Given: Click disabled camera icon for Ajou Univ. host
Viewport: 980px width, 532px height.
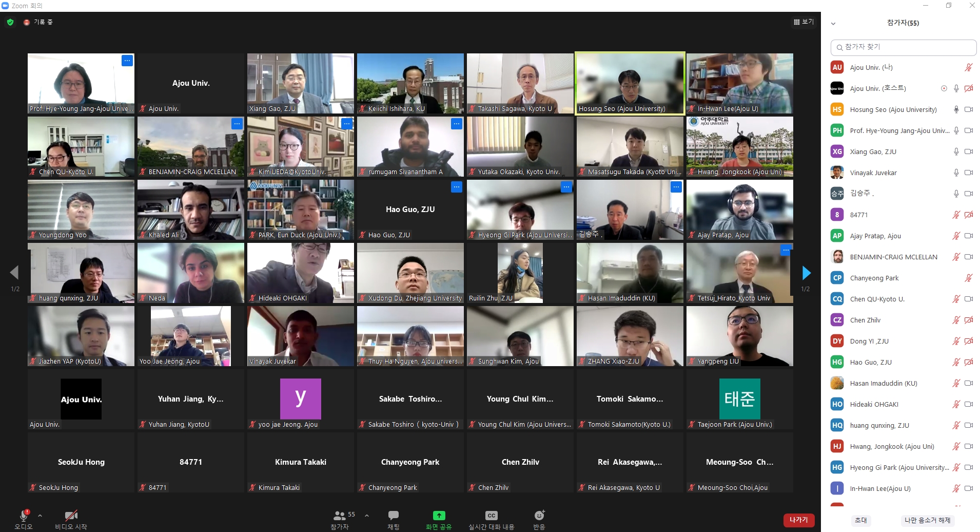Looking at the screenshot, I should [969, 88].
